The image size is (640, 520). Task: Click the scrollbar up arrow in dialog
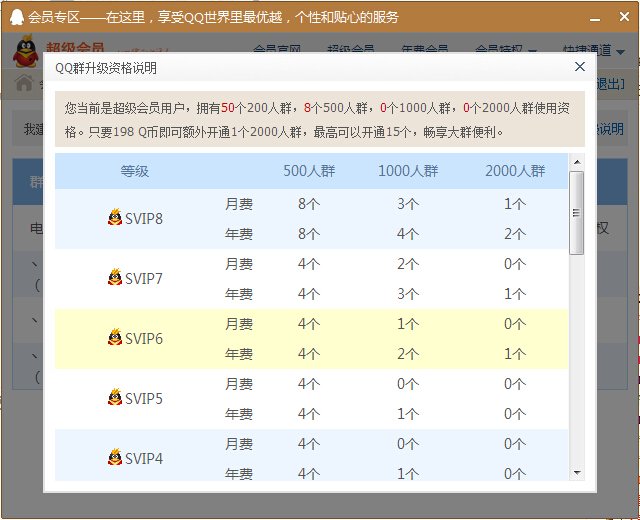[x=577, y=162]
